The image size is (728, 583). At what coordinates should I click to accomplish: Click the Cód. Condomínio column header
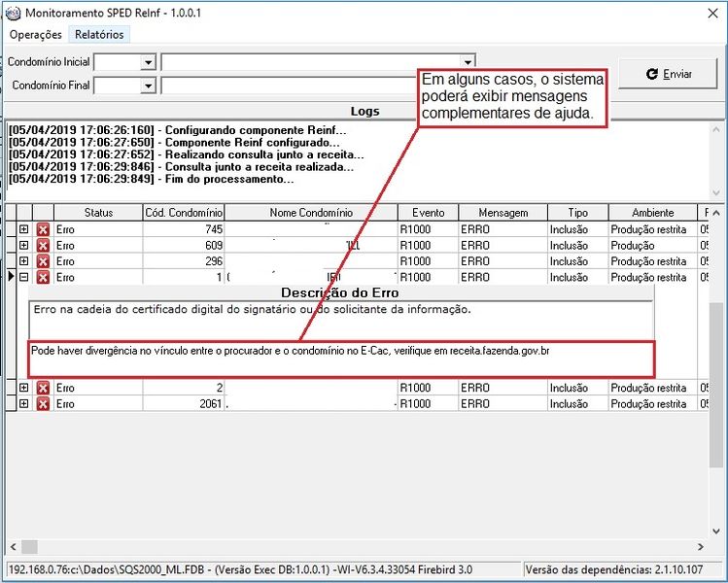click(184, 213)
